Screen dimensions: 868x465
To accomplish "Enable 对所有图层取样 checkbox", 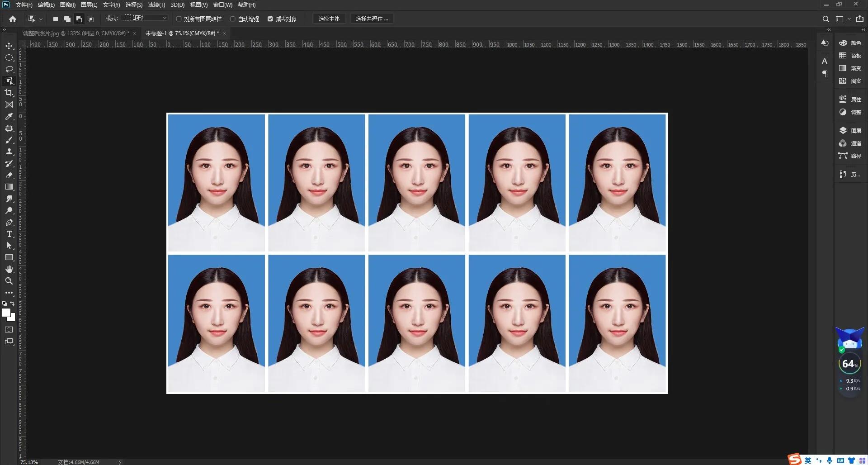I will 179,19.
